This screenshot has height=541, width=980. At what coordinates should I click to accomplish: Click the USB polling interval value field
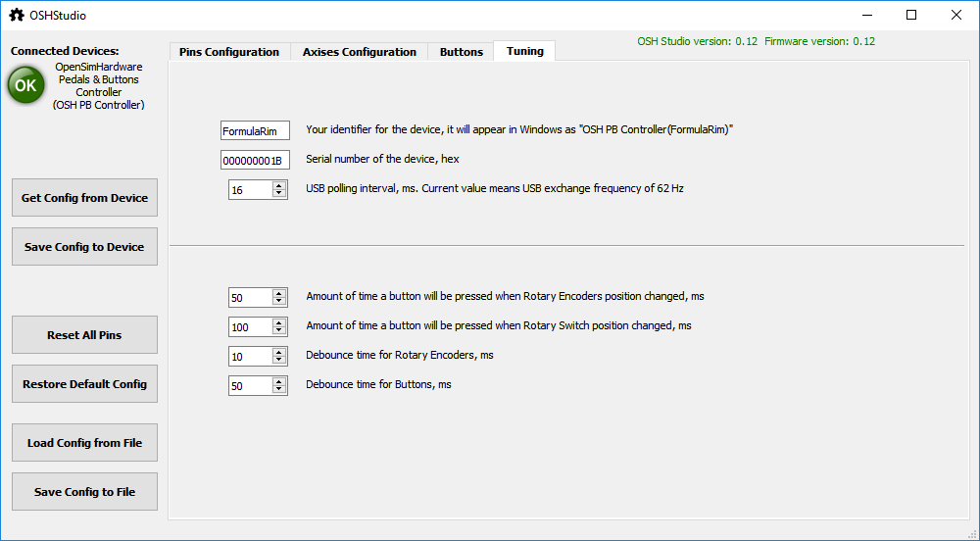pyautogui.click(x=250, y=190)
